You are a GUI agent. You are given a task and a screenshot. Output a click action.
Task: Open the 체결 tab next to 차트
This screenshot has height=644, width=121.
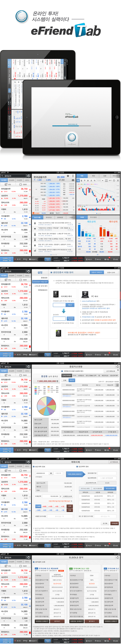click(x=93, y=176)
